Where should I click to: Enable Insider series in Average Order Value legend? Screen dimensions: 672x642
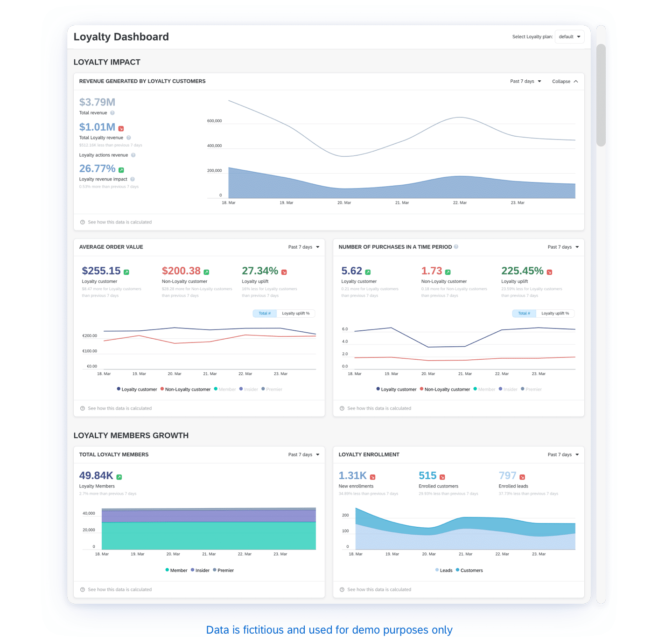[249, 389]
